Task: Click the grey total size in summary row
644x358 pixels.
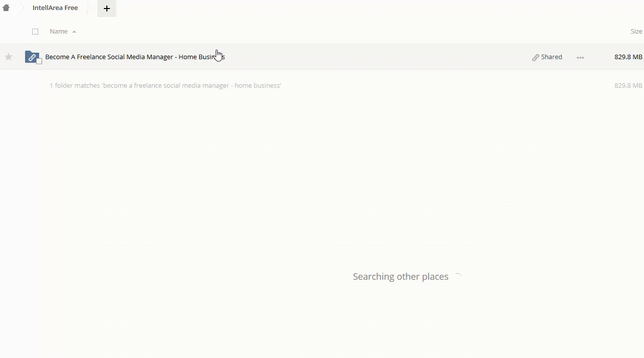Action: (628, 86)
